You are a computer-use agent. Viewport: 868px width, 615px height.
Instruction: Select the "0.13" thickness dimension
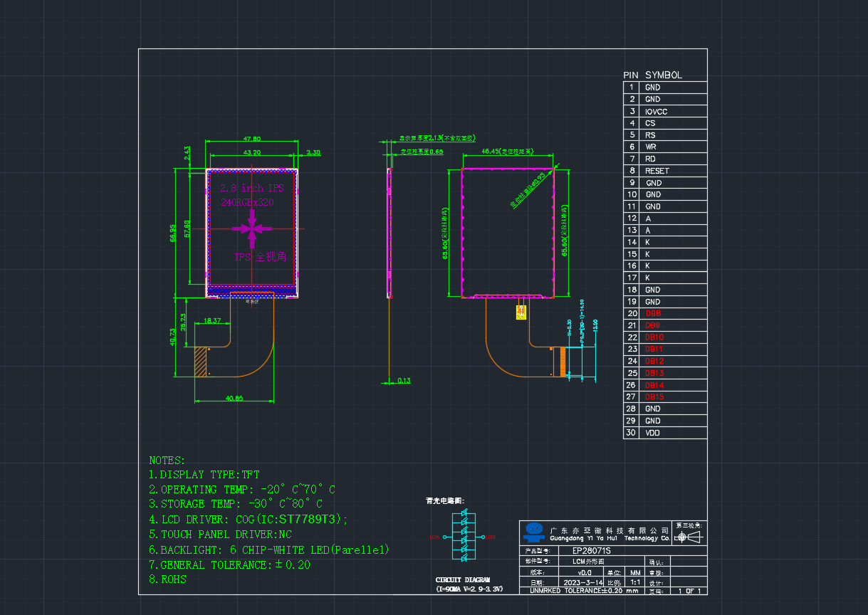(404, 380)
